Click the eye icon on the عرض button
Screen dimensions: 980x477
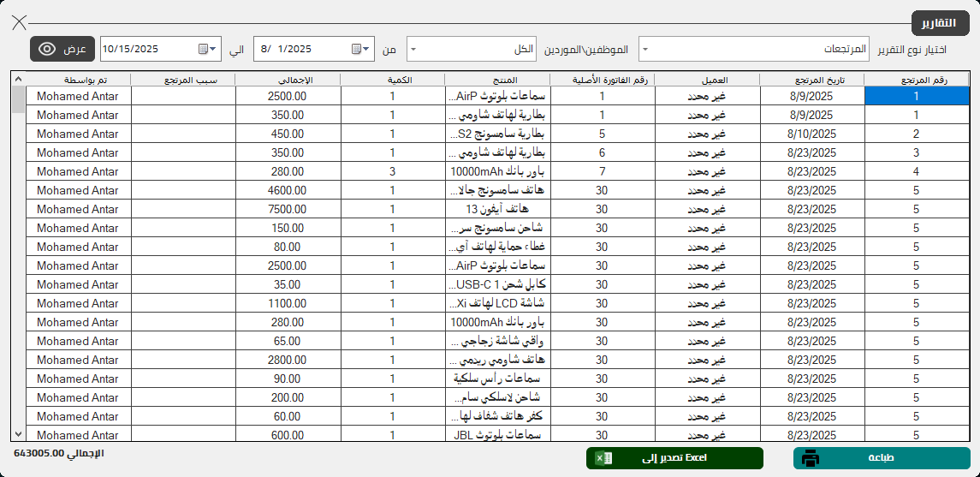coord(47,49)
